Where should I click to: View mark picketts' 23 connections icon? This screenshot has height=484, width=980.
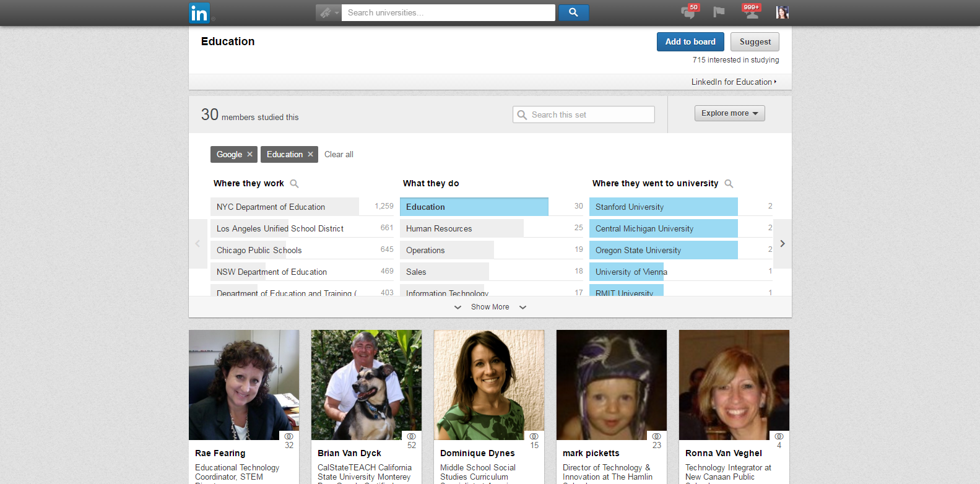coord(657,436)
